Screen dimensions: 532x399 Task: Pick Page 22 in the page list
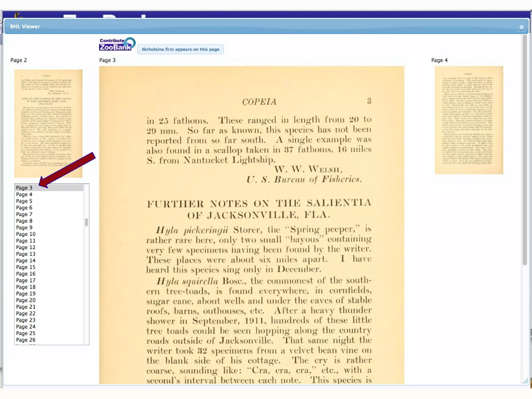[25, 313]
